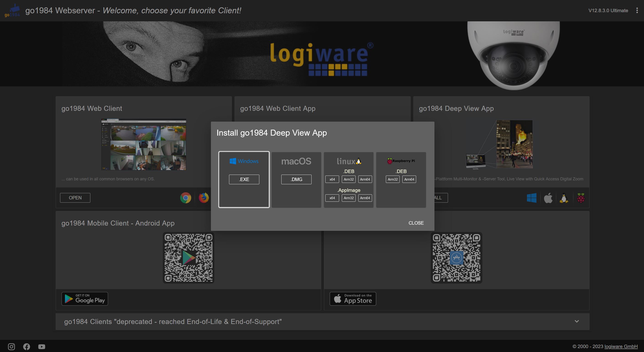Click the go1984 Mobile Client - Android App heading
The image size is (644, 352).
point(118,223)
